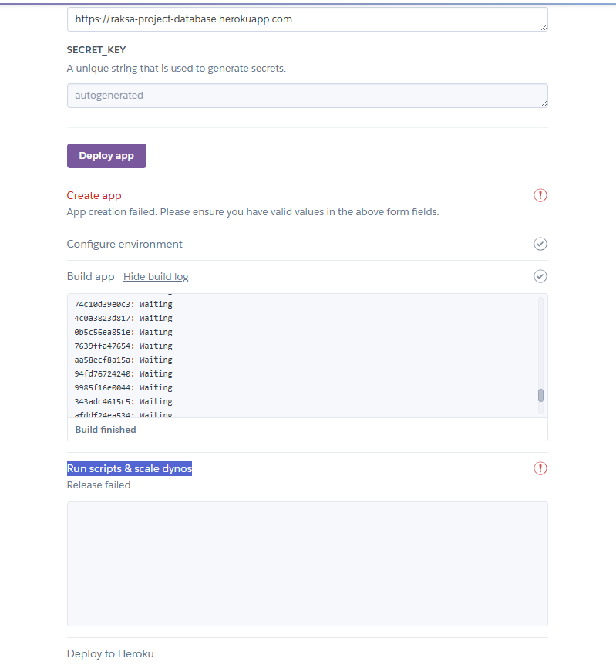Viewport: 616px width, 672px height.
Task: Click the Release failed status text
Action: pyautogui.click(x=99, y=485)
